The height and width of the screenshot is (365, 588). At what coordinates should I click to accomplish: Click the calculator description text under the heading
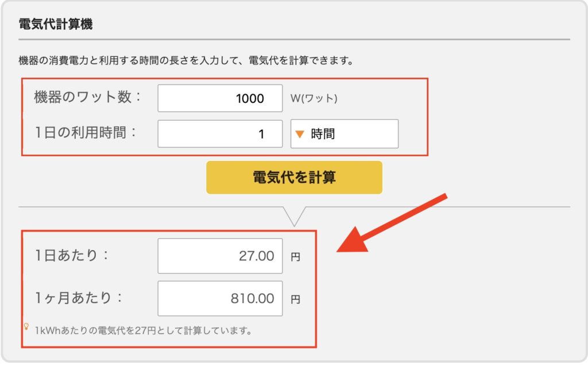(185, 60)
